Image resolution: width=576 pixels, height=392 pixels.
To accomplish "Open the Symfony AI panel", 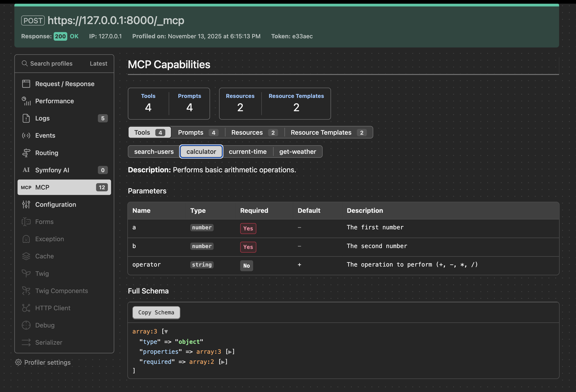I will 52,170.
